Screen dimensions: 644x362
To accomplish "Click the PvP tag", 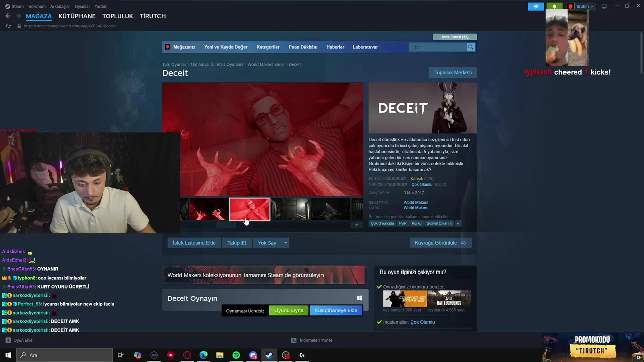I will point(403,223).
